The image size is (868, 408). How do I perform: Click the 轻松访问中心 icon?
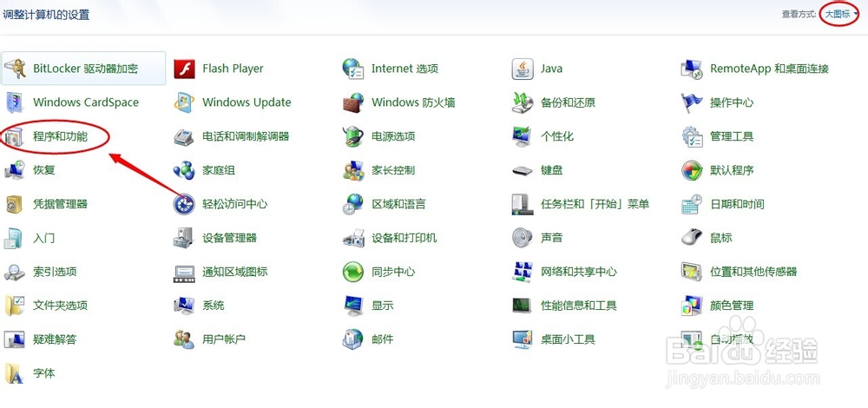pos(184,204)
